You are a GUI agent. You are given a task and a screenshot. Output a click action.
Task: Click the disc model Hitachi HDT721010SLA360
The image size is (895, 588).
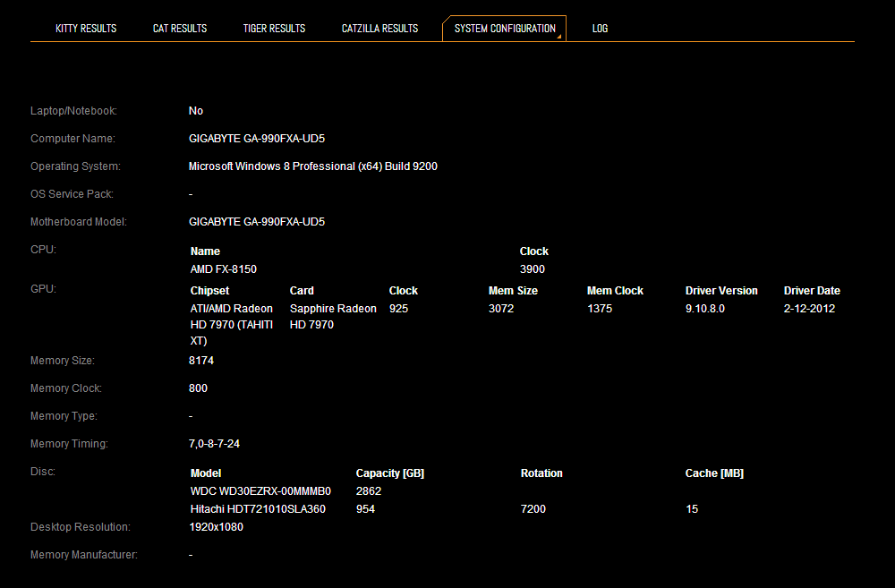pos(258,509)
